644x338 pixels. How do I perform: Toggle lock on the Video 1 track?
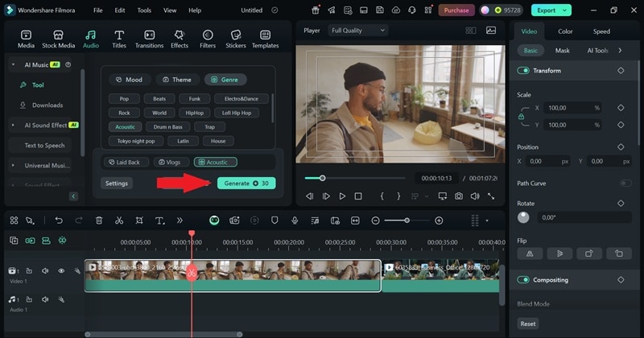pos(29,270)
